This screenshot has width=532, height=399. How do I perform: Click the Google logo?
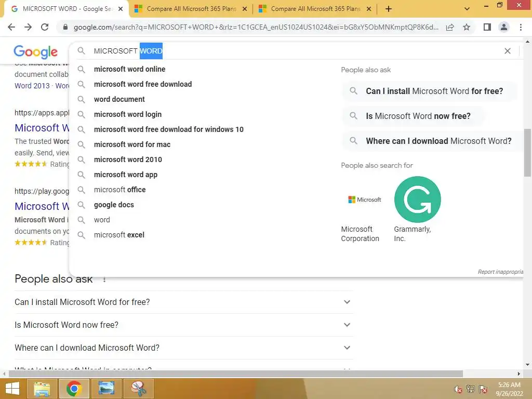click(x=36, y=51)
